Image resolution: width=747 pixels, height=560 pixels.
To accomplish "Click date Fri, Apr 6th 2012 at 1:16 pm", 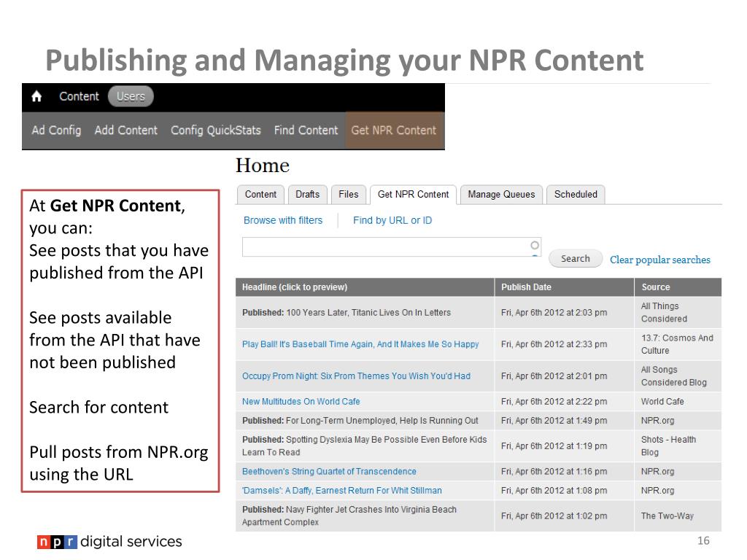I will [x=554, y=472].
